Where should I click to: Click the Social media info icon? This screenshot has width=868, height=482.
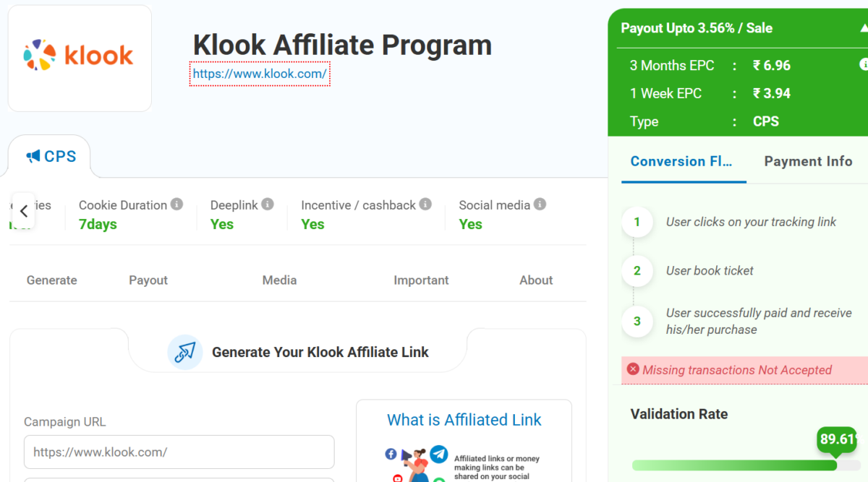tap(540, 205)
